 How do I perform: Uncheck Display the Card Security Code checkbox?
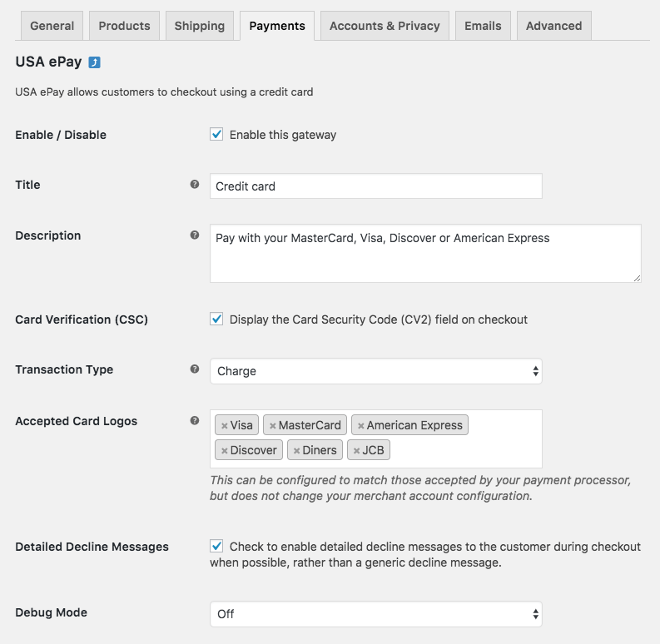coord(216,319)
